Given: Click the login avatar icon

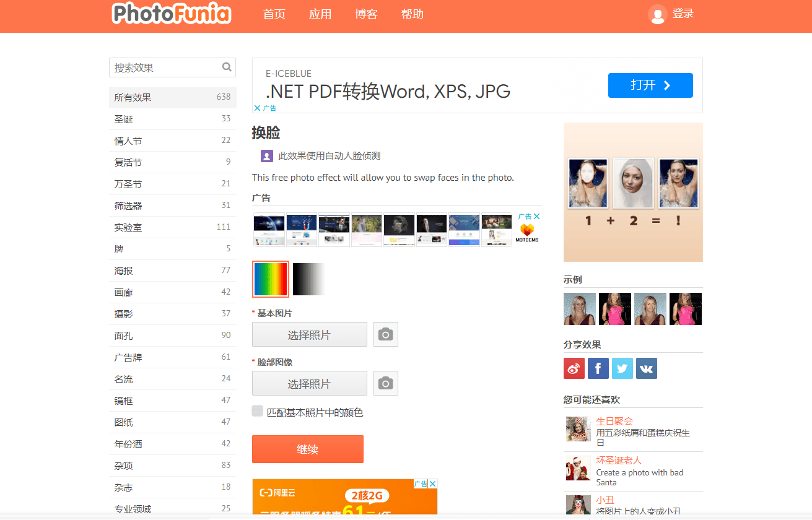Looking at the screenshot, I should (x=657, y=14).
